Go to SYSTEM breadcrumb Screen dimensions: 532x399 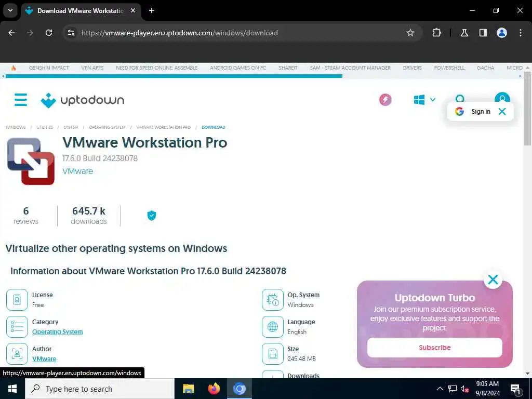[x=71, y=127]
